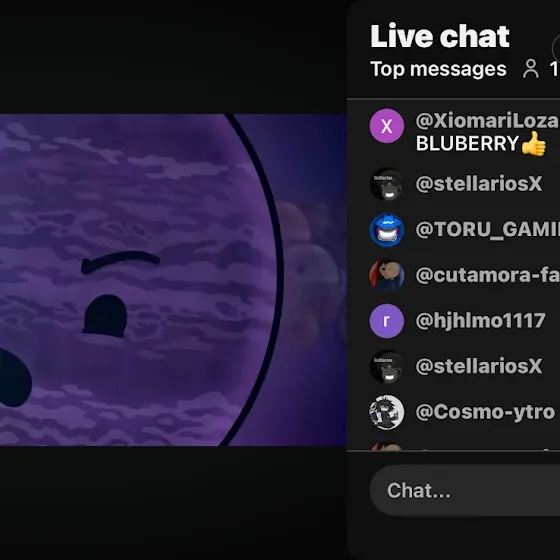Select the BLUBERRY chat message text

(x=467, y=144)
